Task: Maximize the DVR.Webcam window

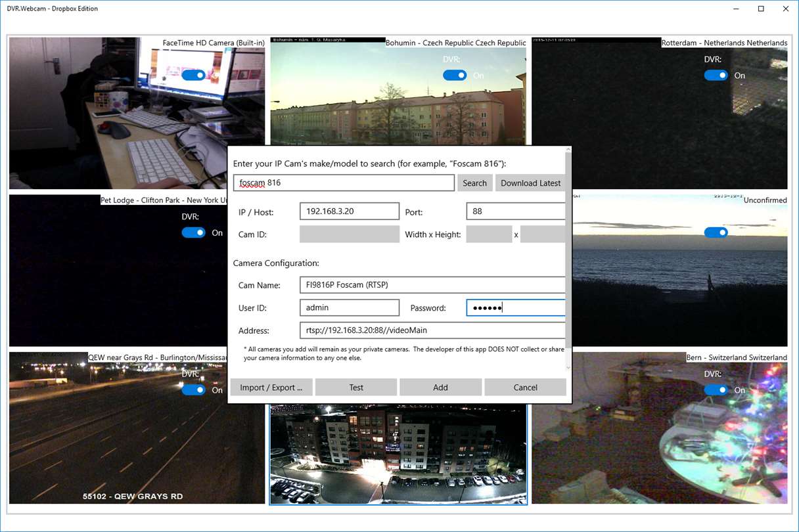Action: pyautogui.click(x=761, y=9)
